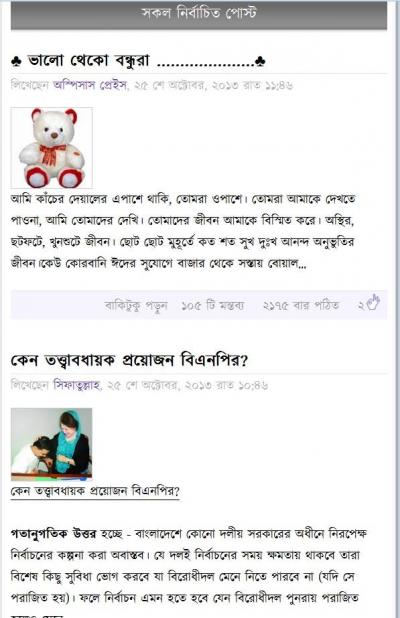Open the সকল নির্বাচিত পোস্ট header bar
The image size is (400, 618).
[199, 15]
